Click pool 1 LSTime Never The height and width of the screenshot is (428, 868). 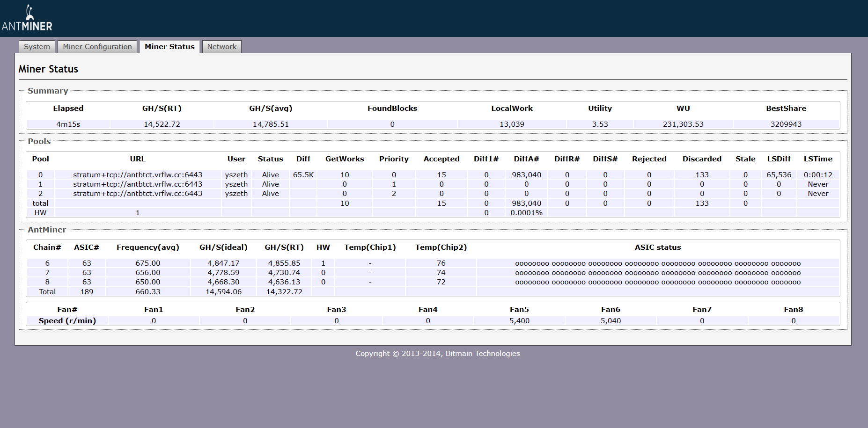818,184
